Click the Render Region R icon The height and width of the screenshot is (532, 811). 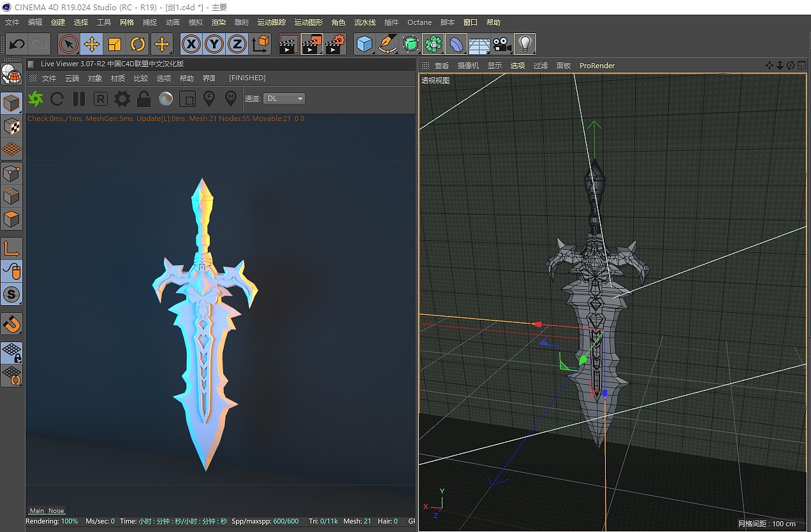click(x=101, y=99)
